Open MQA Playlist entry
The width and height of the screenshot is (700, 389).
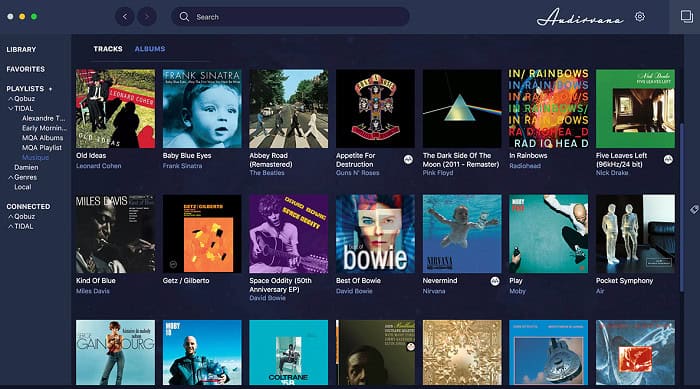42,148
